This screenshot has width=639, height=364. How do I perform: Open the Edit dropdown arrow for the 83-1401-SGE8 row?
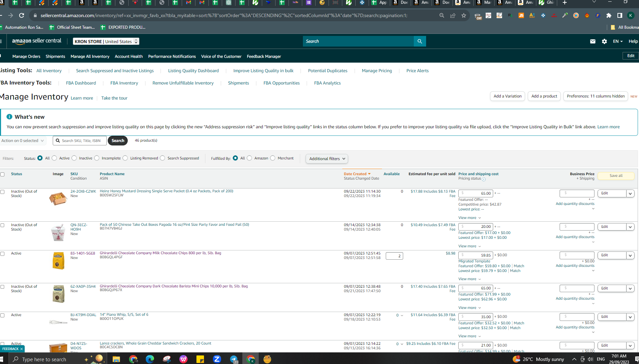click(630, 256)
